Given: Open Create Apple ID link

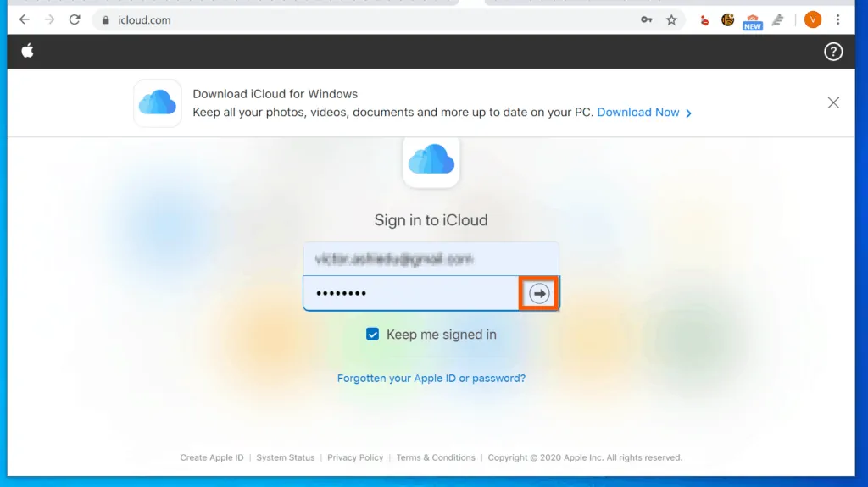Looking at the screenshot, I should pos(211,457).
